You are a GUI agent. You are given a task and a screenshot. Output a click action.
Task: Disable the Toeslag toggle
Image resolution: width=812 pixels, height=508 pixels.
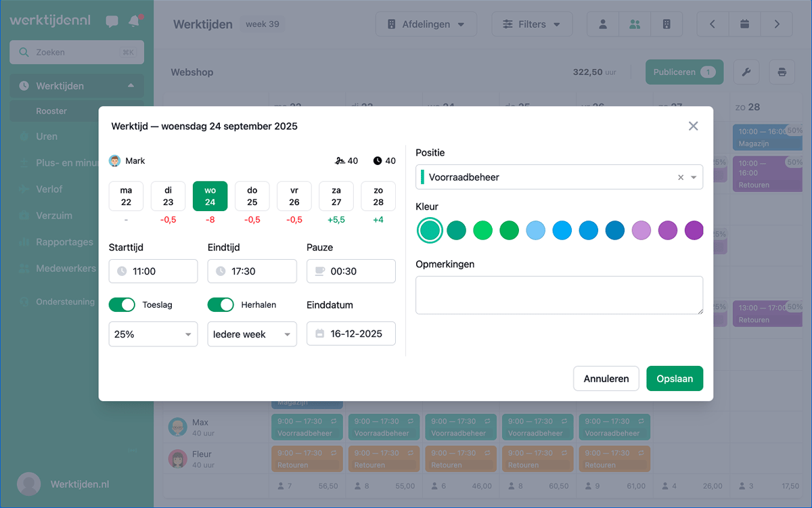122,305
